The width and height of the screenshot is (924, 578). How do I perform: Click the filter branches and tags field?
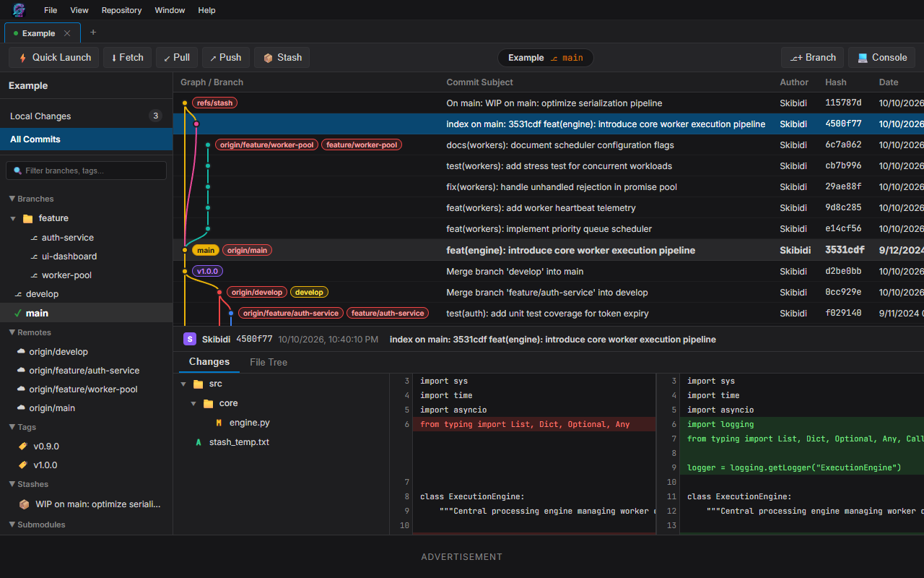[87, 171]
